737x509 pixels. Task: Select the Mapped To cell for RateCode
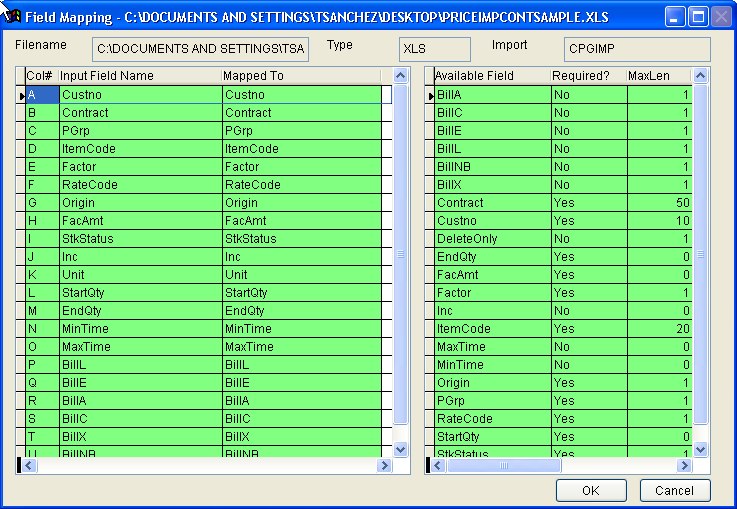click(x=300, y=185)
